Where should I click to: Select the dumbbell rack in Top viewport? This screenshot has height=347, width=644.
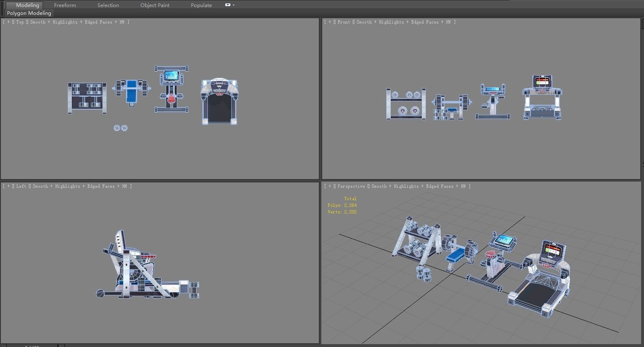[87, 98]
